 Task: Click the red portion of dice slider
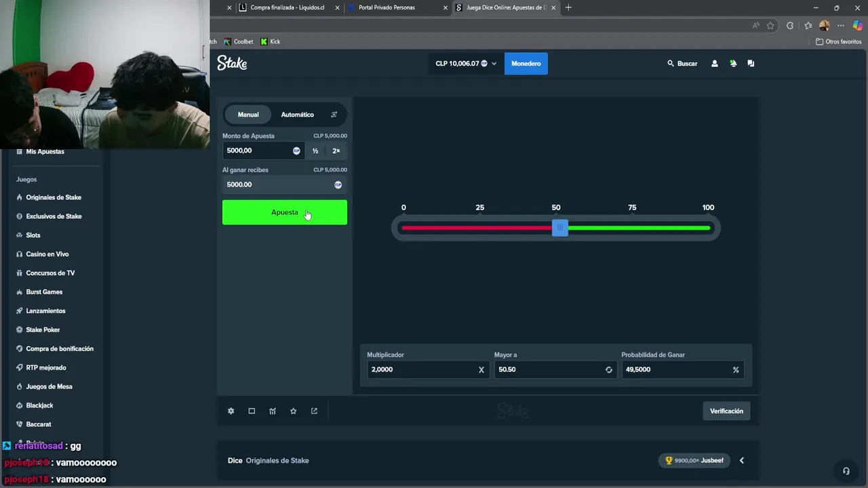pyautogui.click(x=477, y=228)
